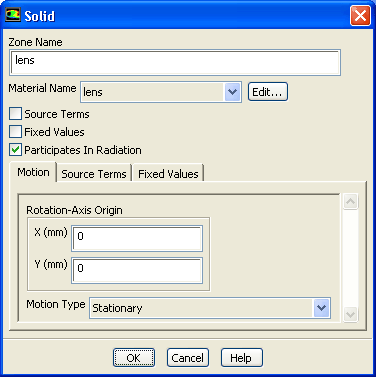Screen dimensions: 376x377
Task: Click the Zone Name input field
Action: (175, 62)
